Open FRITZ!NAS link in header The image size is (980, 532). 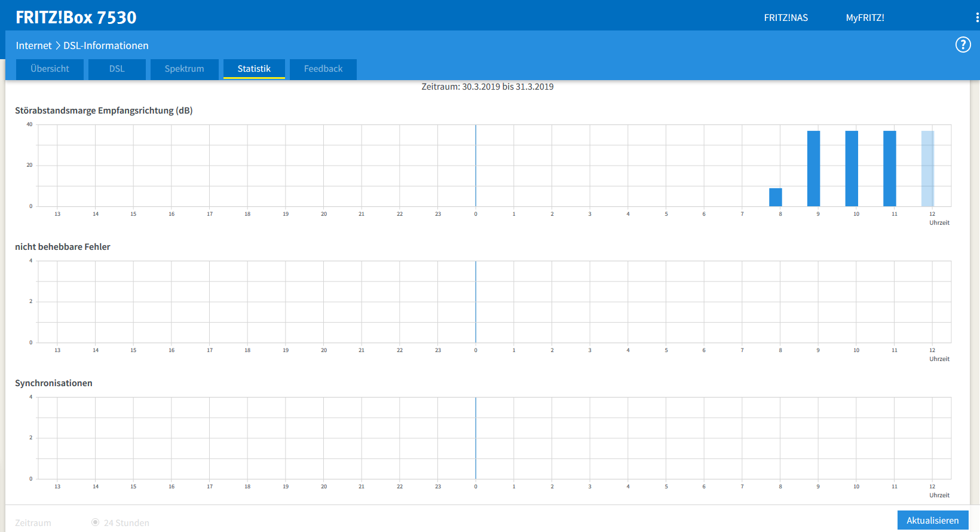pos(786,18)
